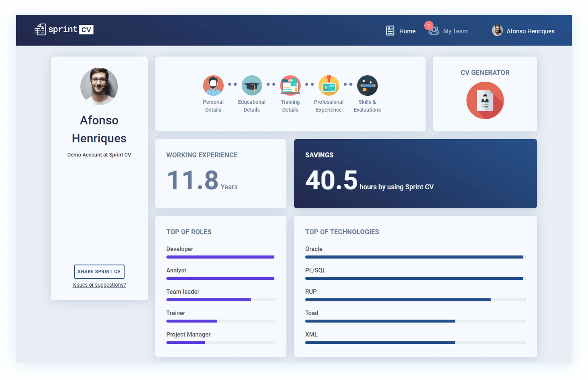588x380 pixels.
Task: Click the small avatar in the navbar
Action: pyautogui.click(x=497, y=31)
